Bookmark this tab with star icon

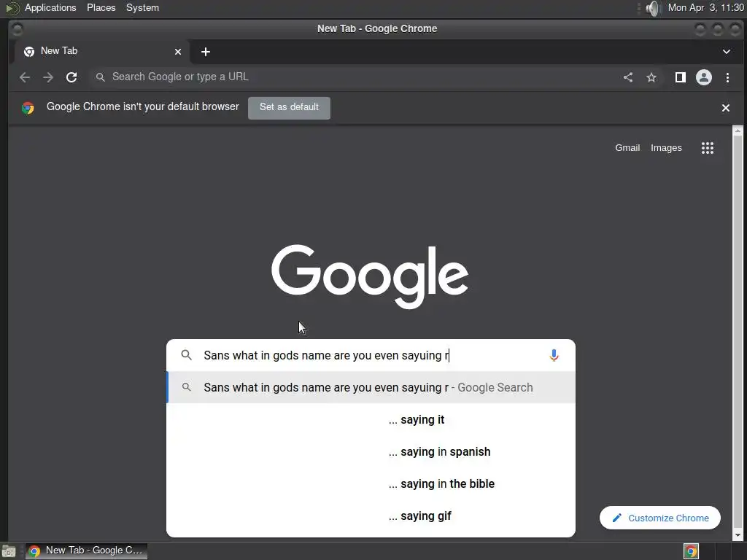651,77
